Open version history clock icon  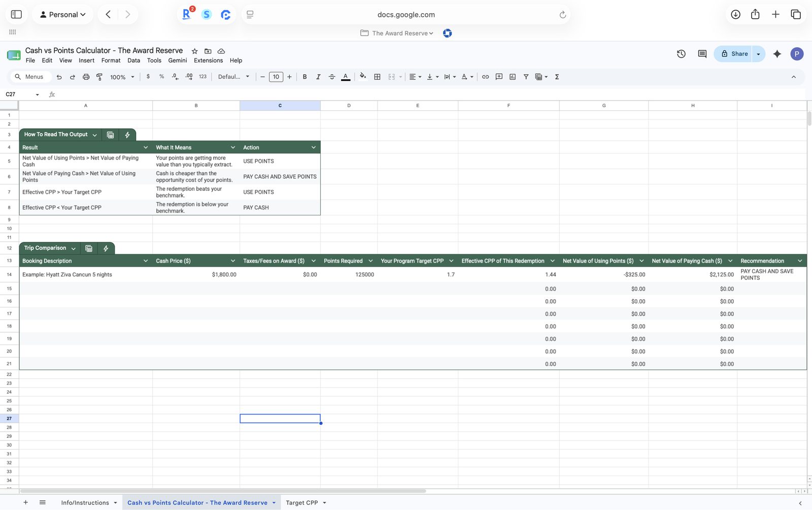(x=681, y=54)
